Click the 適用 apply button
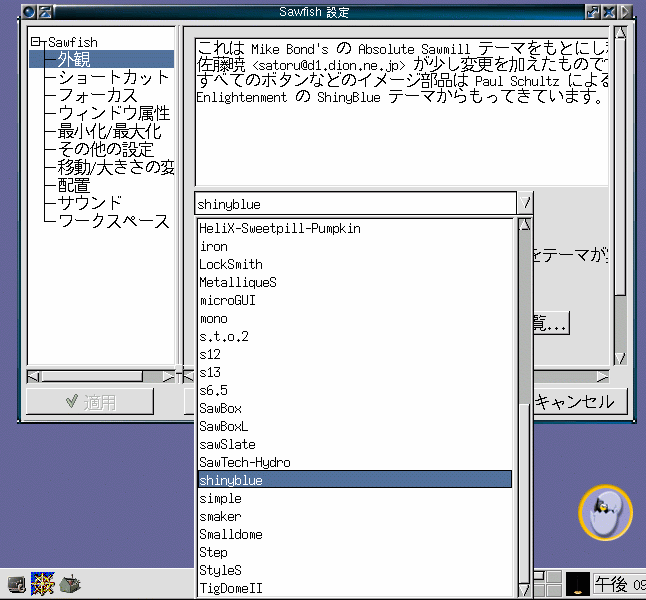The image size is (646, 600). click(90, 401)
